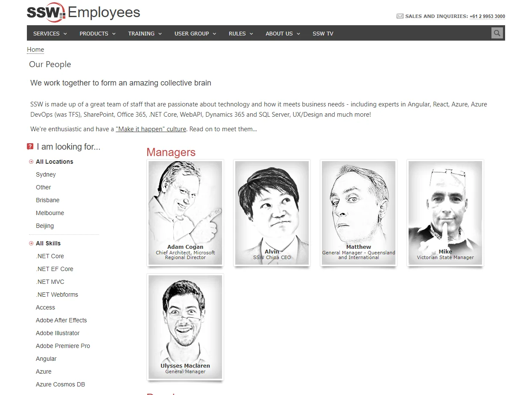
Task: Filter by Azure Cosmos DB skill
Action: pos(60,384)
